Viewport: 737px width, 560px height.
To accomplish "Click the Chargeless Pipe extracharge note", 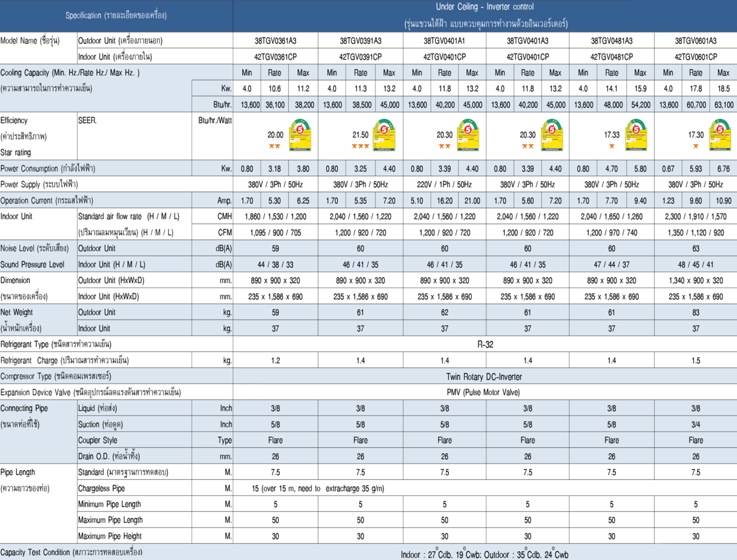I will [318, 489].
